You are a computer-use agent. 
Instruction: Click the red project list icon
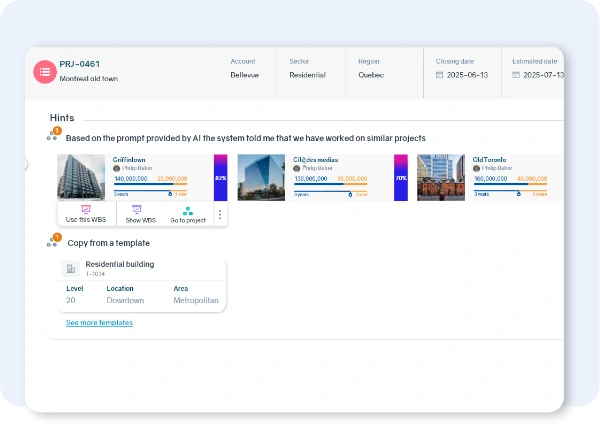pos(45,71)
